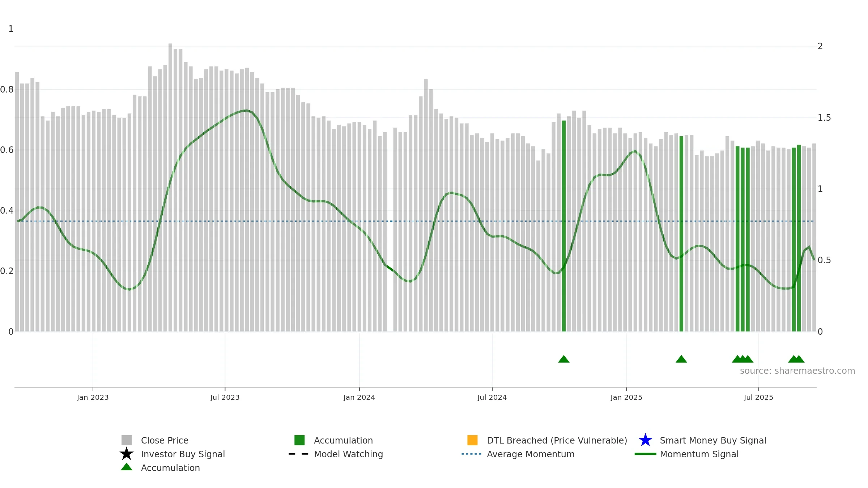
Task: Click the green accumulation bar near October 2024
Action: coord(564,226)
